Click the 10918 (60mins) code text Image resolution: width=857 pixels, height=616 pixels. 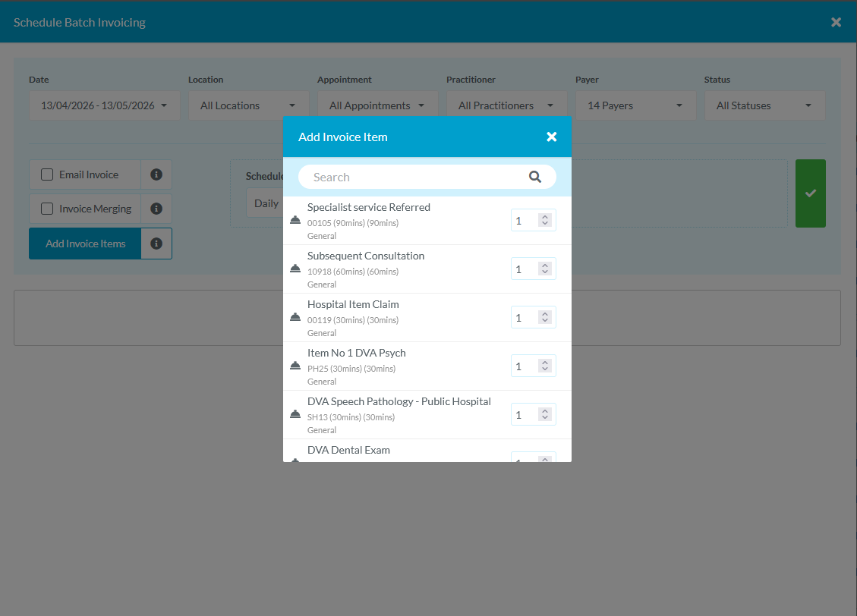352,272
